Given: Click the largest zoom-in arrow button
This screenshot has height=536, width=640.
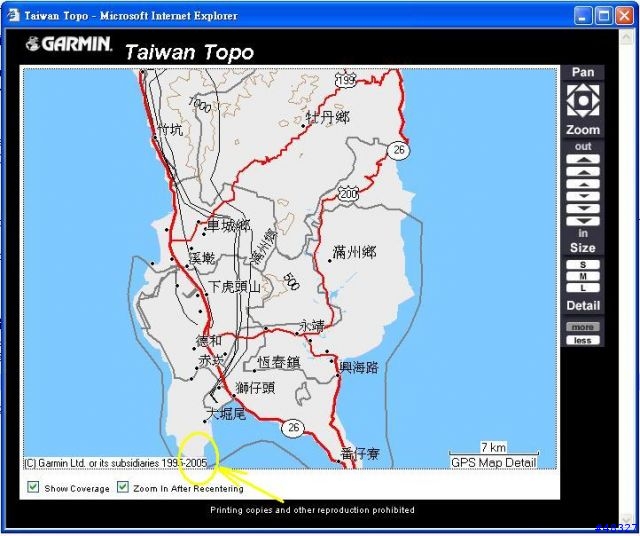Looking at the screenshot, I should tap(583, 221).
